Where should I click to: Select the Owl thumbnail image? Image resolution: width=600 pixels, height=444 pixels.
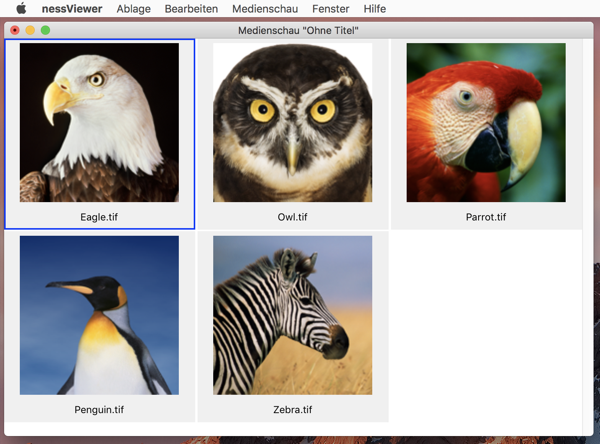click(292, 122)
